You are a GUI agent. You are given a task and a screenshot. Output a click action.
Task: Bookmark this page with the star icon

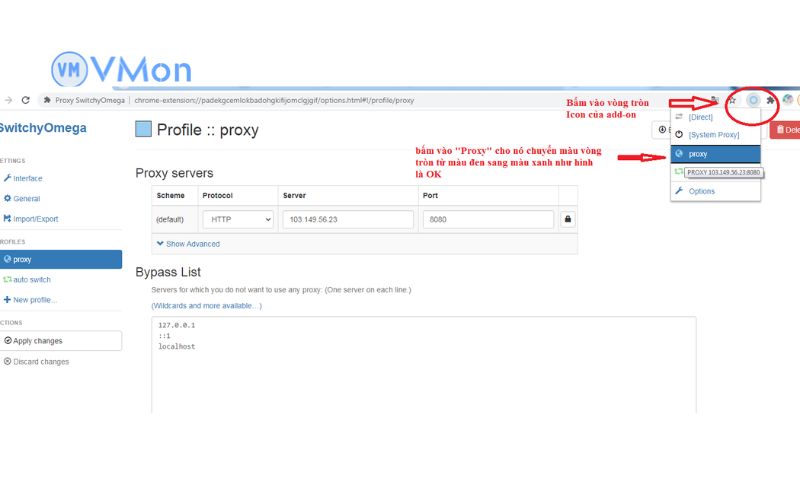[732, 100]
